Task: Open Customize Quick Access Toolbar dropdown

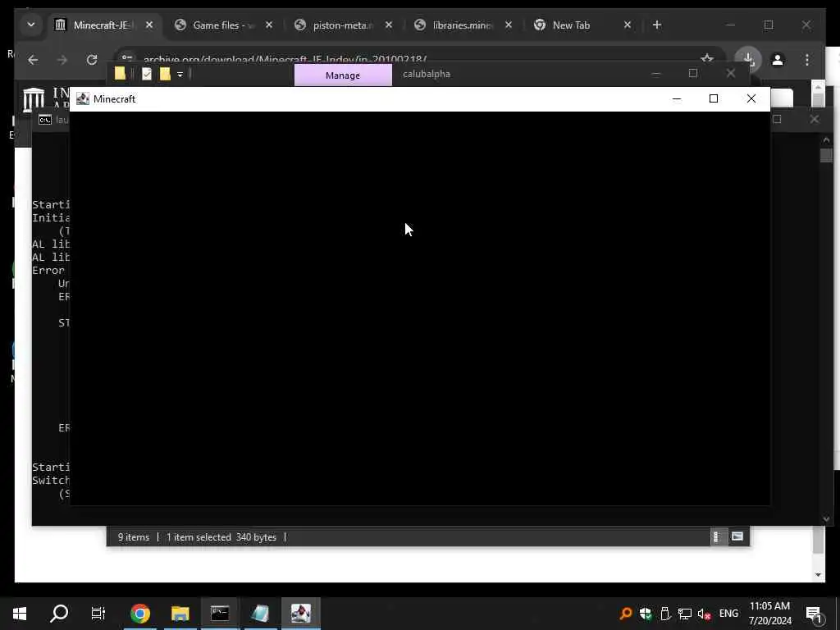Action: 180,75
